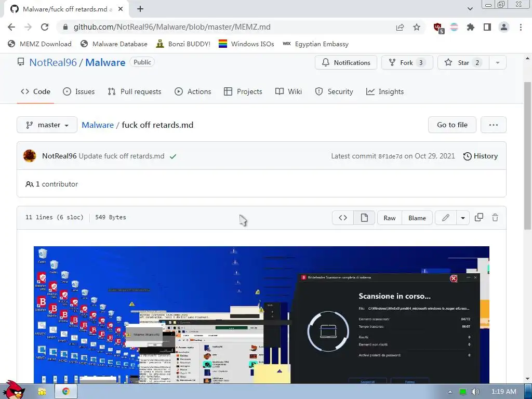Open the Update commit message link
532x399 pixels.
point(122,156)
